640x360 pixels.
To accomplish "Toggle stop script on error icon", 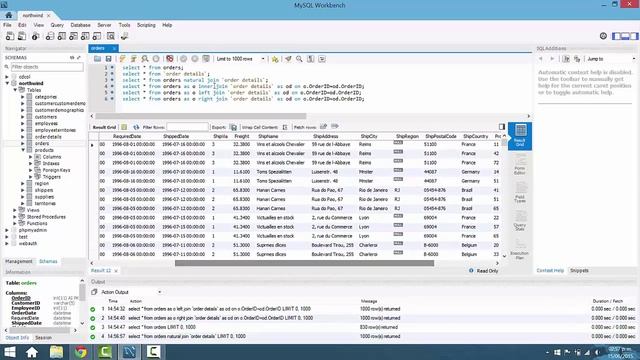I will pos(170,59).
